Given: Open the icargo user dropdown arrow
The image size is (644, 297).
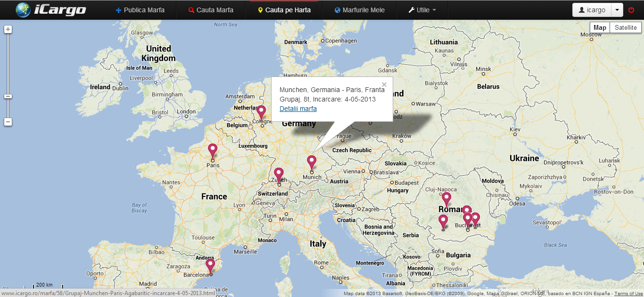Looking at the screenshot, I should [x=617, y=10].
